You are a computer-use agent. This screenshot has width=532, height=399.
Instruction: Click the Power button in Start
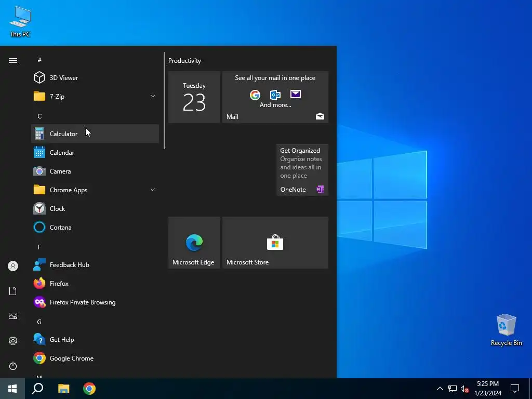[x=13, y=366]
